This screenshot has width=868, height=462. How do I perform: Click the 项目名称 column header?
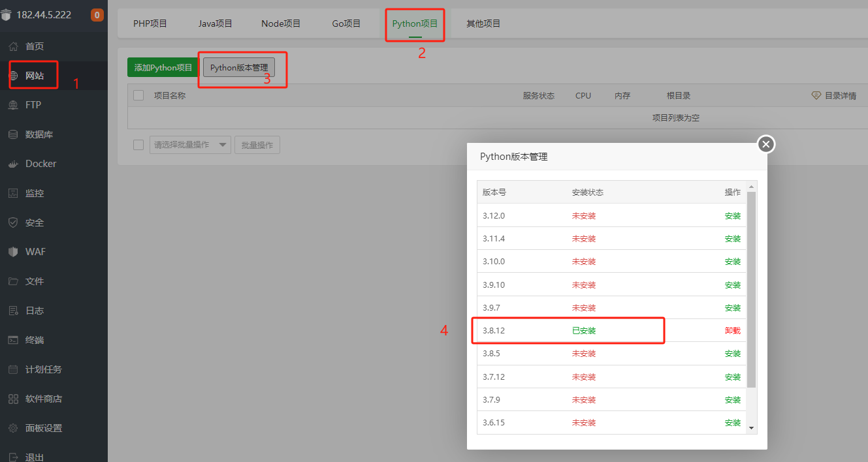coord(170,95)
